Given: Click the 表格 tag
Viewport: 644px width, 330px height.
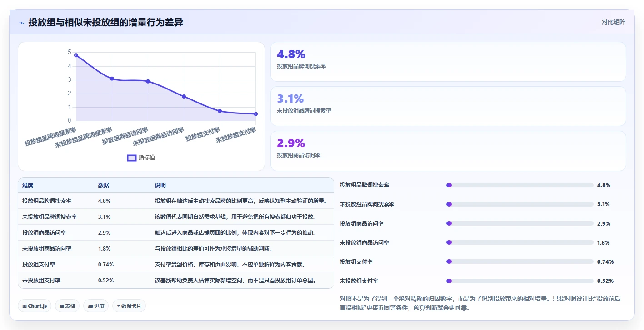Looking at the screenshot, I should coord(67,306).
